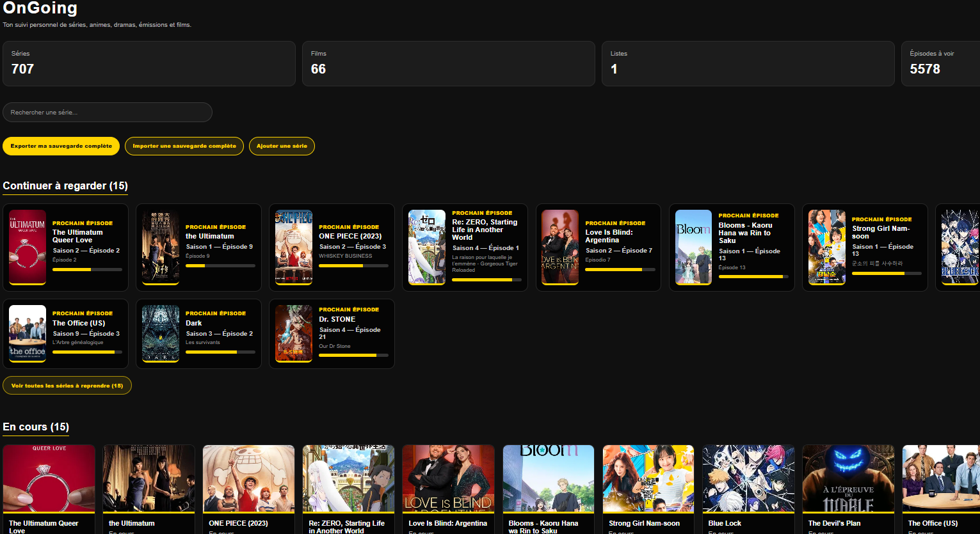
Task: Click the "OnGoing" page title
Action: coord(40,8)
